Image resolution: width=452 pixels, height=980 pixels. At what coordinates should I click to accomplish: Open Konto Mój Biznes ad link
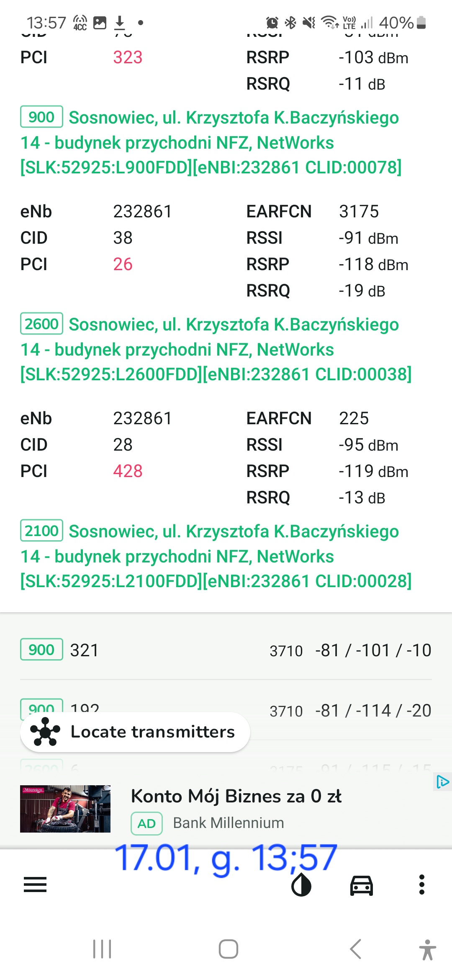236,796
